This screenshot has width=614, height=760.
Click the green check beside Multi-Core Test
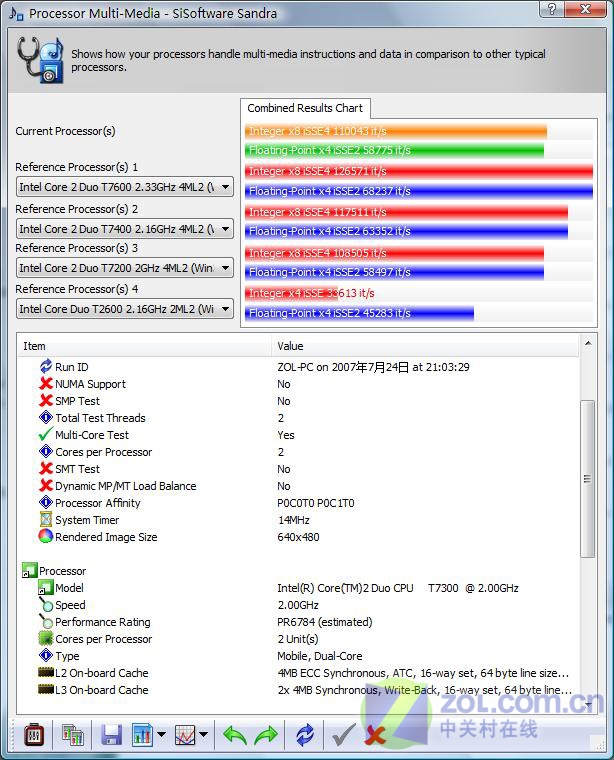[46, 434]
